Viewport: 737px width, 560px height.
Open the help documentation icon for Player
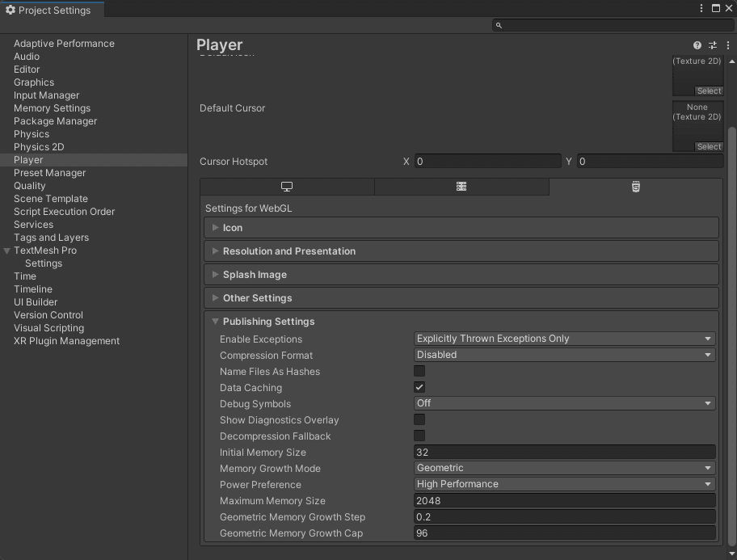[x=697, y=45]
